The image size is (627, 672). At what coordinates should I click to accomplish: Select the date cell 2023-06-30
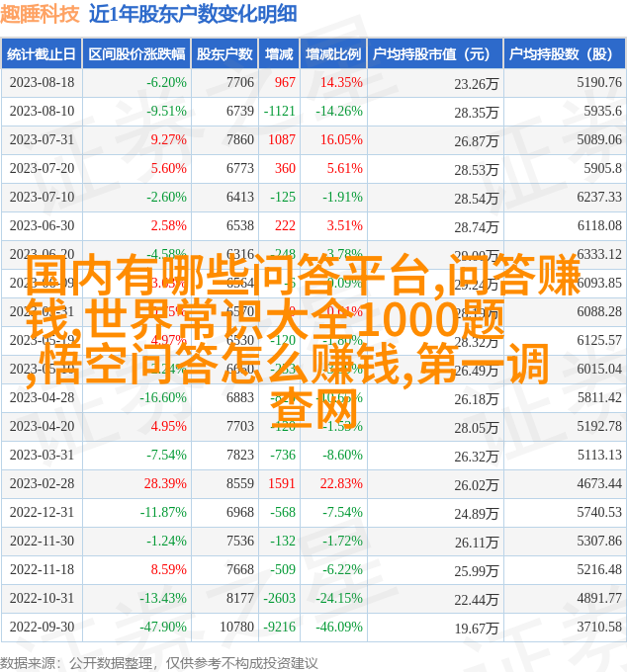(x=42, y=225)
